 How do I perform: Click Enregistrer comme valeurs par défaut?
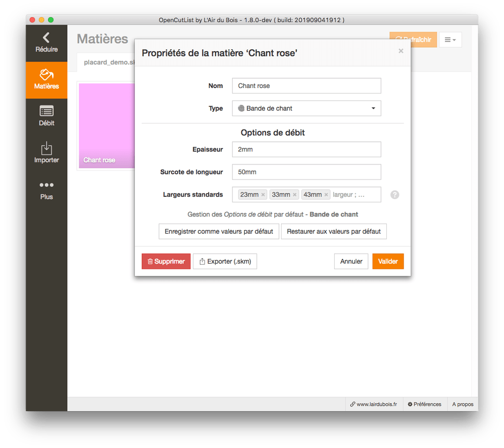(219, 231)
